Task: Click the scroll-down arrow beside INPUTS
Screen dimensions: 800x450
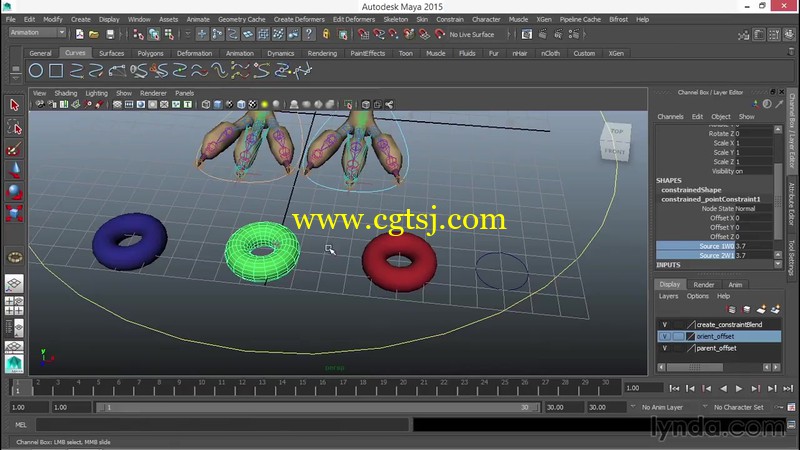Action: point(778,264)
